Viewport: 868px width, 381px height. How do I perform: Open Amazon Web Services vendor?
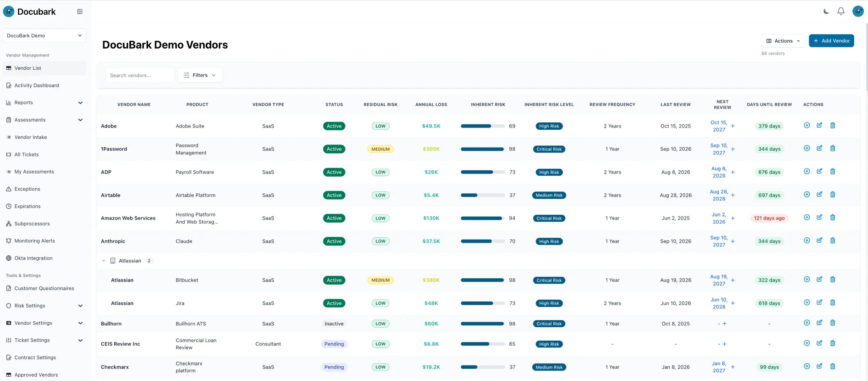tap(128, 218)
